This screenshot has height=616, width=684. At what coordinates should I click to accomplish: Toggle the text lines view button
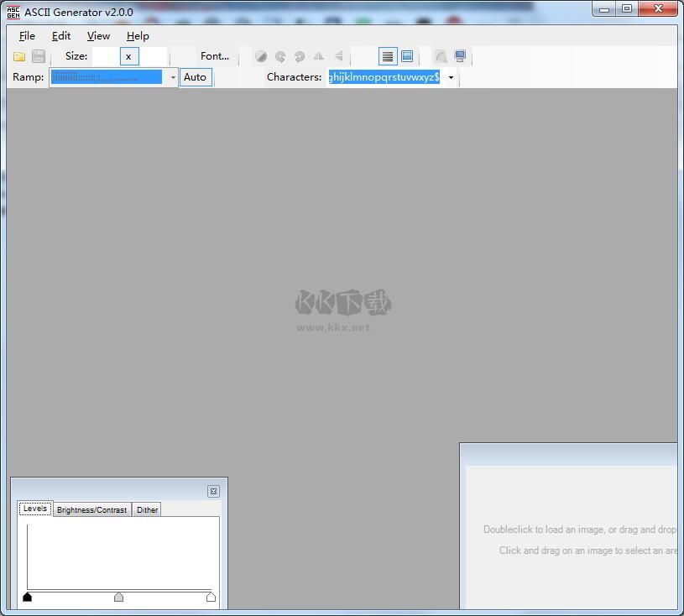388,56
